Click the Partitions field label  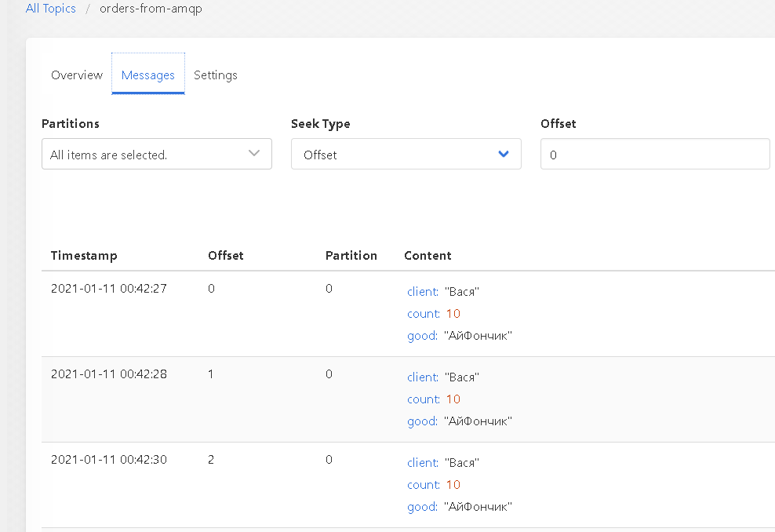pos(71,124)
